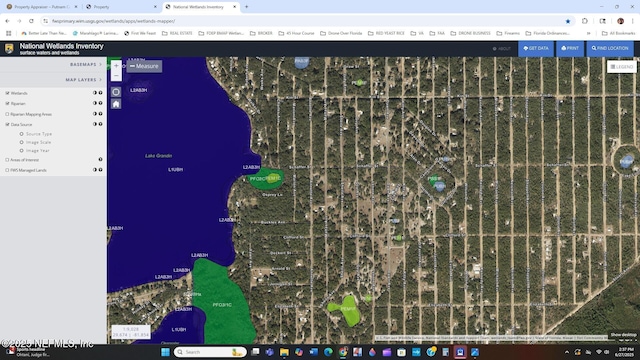Enable FWS Managed Lands layer checkbox
Screen dimensions: 640x360
[7, 170]
